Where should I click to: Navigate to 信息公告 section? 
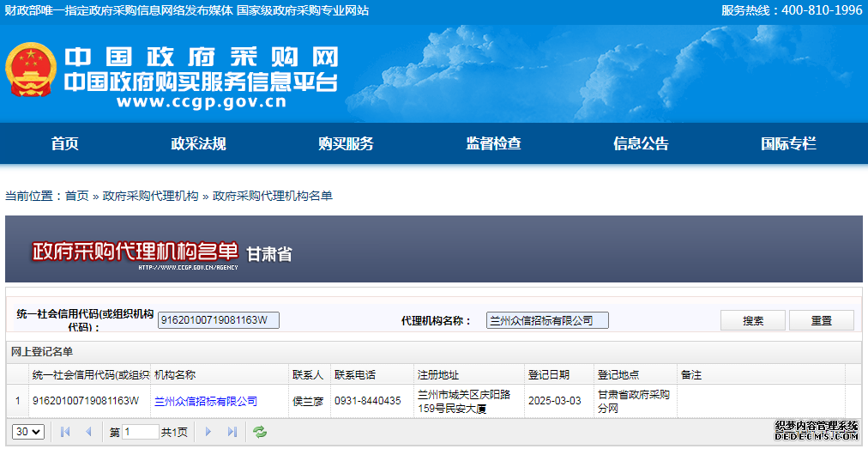[641, 143]
